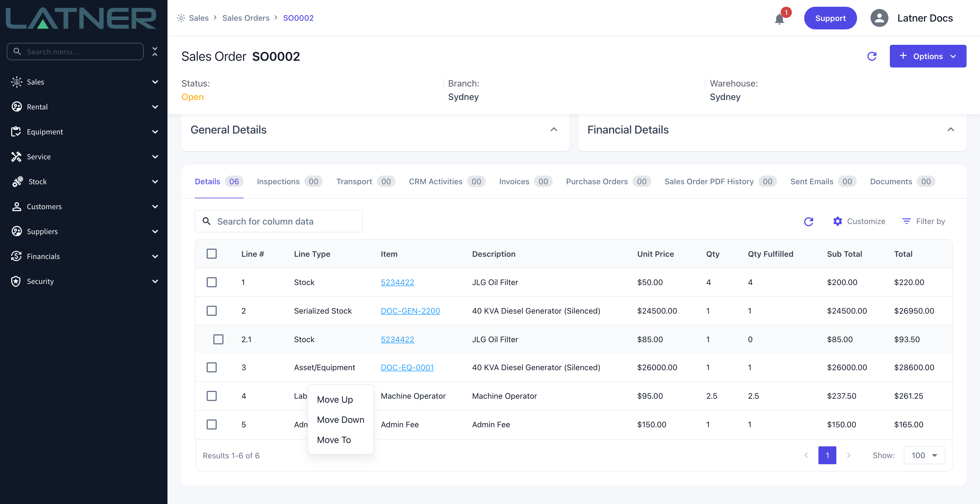Expand the Service menu chevron
This screenshot has height=504, width=980.
[155, 157]
